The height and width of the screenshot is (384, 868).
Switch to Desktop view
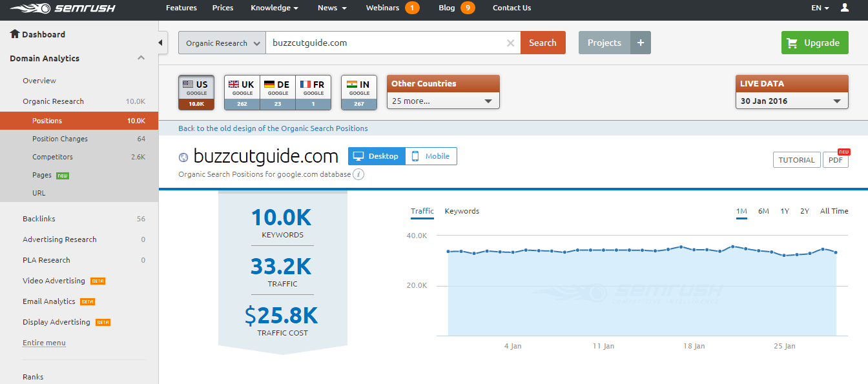tap(377, 156)
